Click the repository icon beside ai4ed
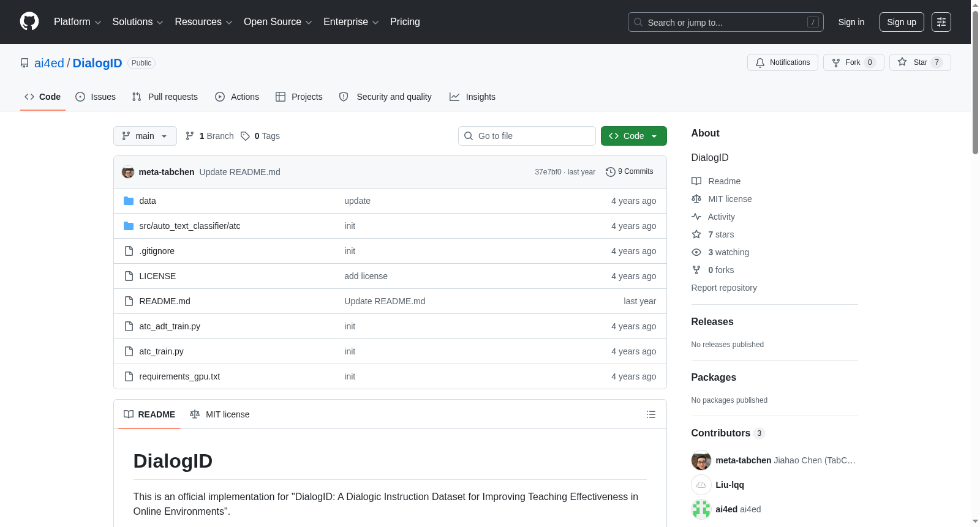 point(24,63)
